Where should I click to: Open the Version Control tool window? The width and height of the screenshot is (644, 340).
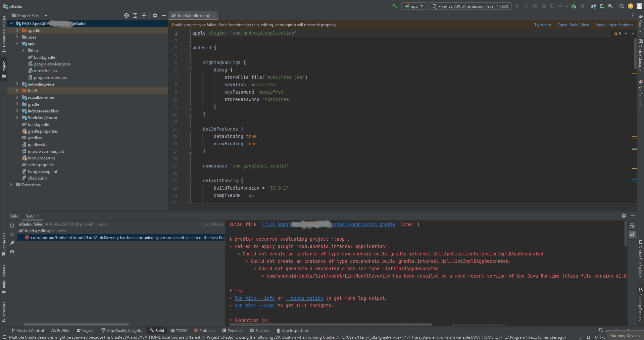coord(28,331)
